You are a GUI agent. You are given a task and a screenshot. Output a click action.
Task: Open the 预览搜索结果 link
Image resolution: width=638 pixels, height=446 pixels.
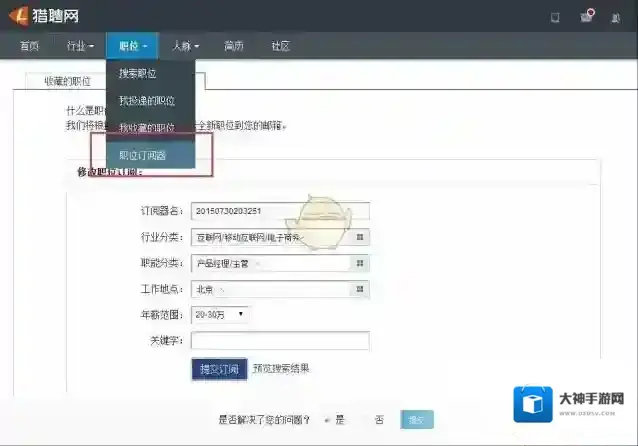tap(281, 368)
